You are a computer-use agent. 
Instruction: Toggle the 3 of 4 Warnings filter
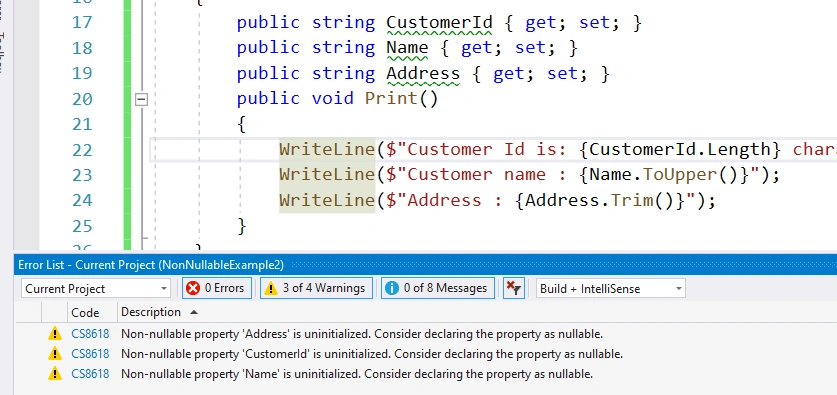(x=316, y=288)
